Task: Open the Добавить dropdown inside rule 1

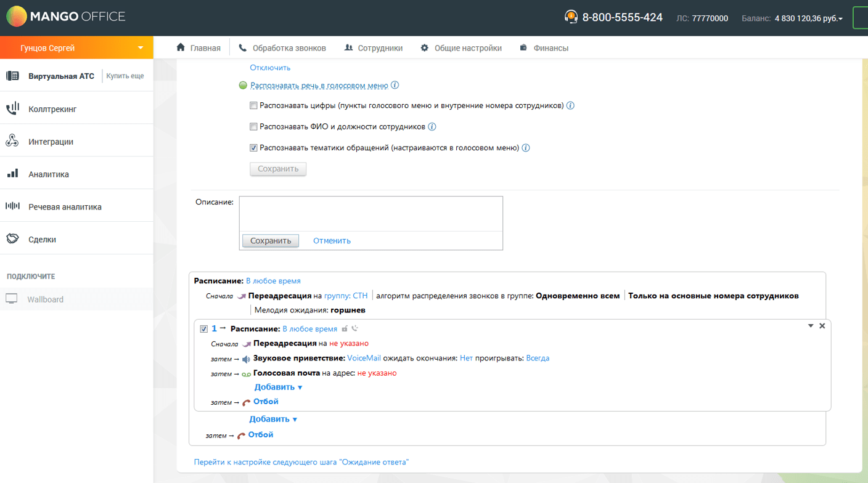Action: point(278,388)
